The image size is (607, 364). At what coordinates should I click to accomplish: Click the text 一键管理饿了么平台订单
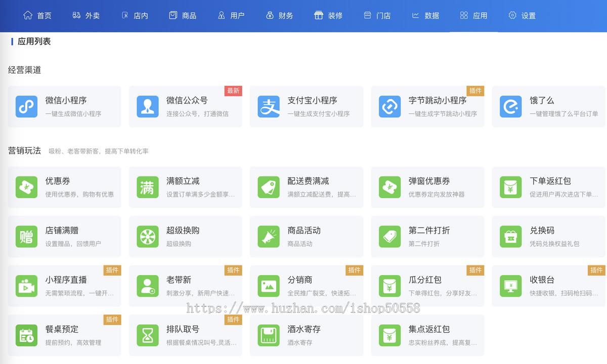pyautogui.click(x=563, y=114)
